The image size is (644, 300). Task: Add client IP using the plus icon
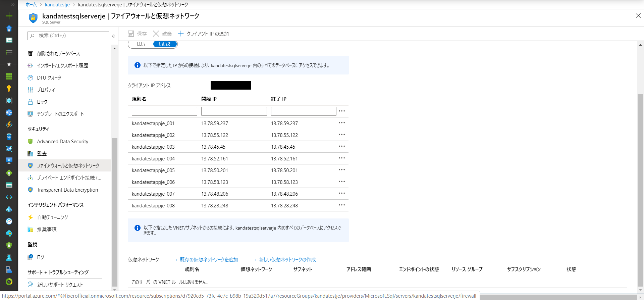click(x=181, y=34)
